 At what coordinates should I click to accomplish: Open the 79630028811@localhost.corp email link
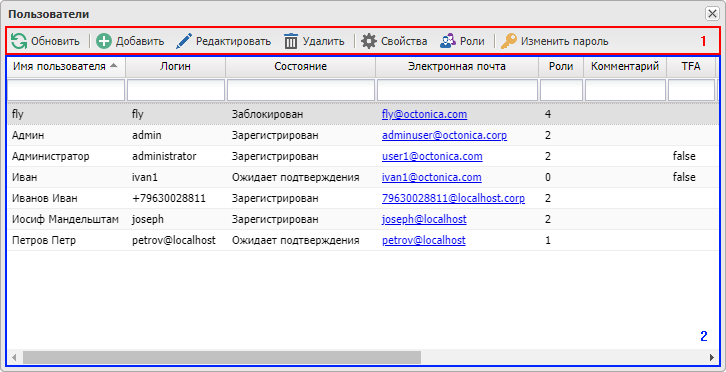point(453,199)
